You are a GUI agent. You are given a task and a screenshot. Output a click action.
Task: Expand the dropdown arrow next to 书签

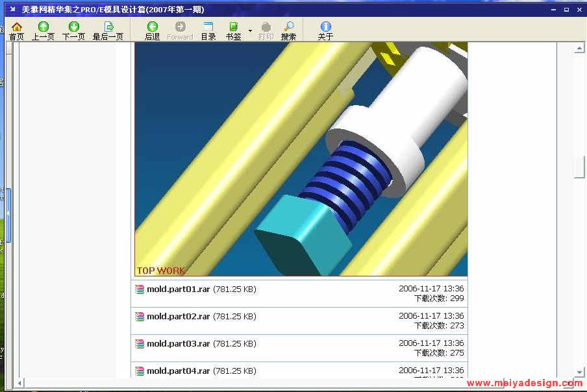(250, 31)
